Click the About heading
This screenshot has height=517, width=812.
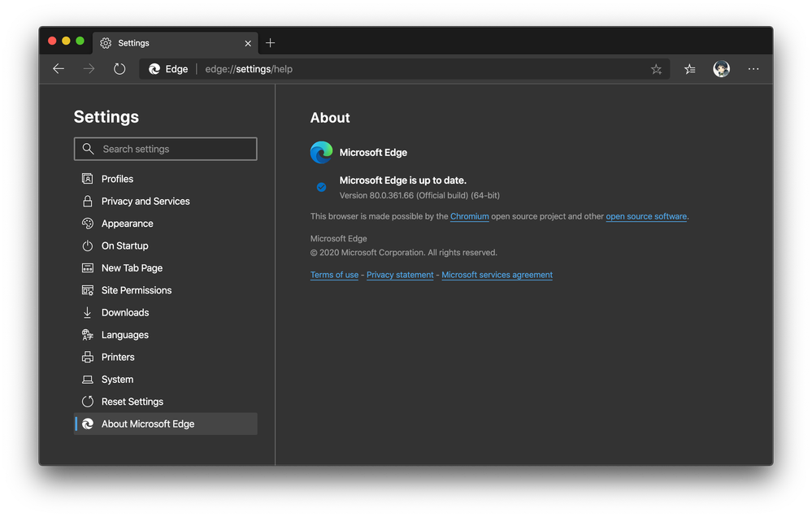pos(330,118)
